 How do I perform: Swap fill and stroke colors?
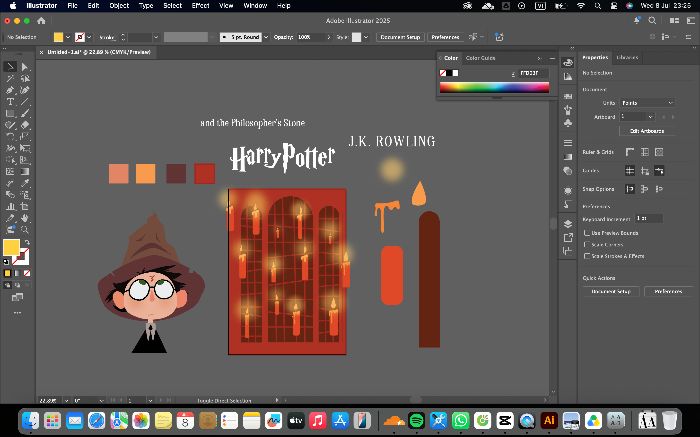(27, 242)
